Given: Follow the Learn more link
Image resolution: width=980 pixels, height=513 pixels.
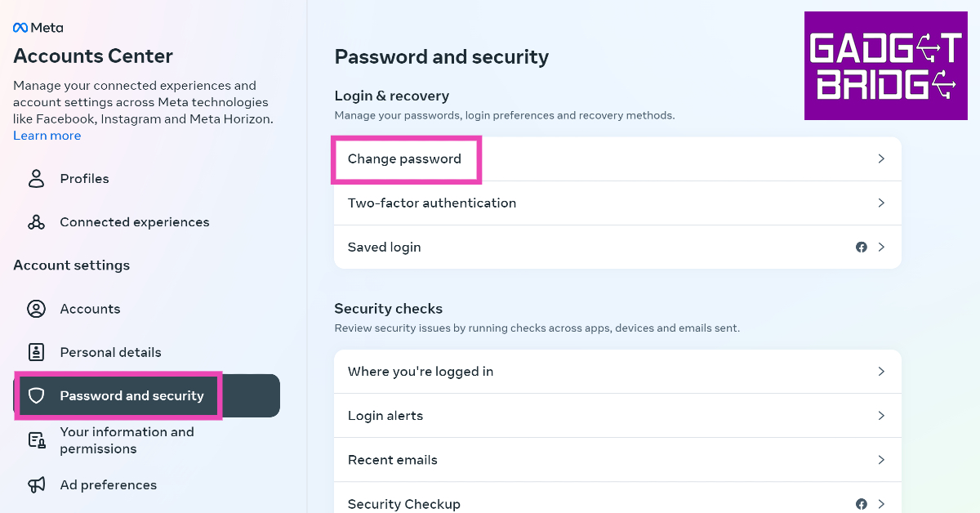Looking at the screenshot, I should 47,136.
